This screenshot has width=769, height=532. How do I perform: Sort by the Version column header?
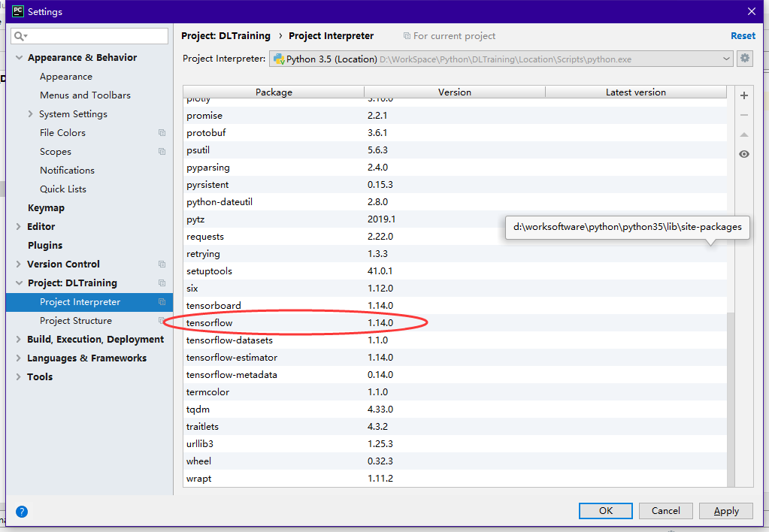pyautogui.click(x=455, y=92)
